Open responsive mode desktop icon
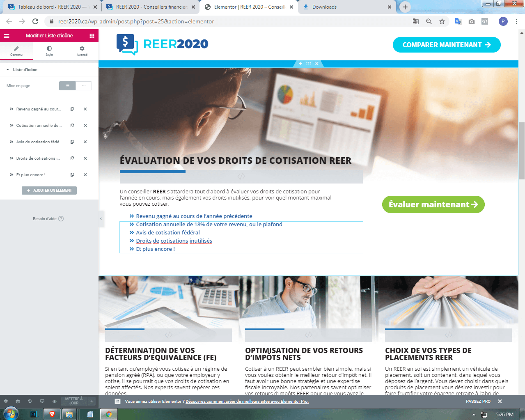The width and height of the screenshot is (525, 420). 42,401
